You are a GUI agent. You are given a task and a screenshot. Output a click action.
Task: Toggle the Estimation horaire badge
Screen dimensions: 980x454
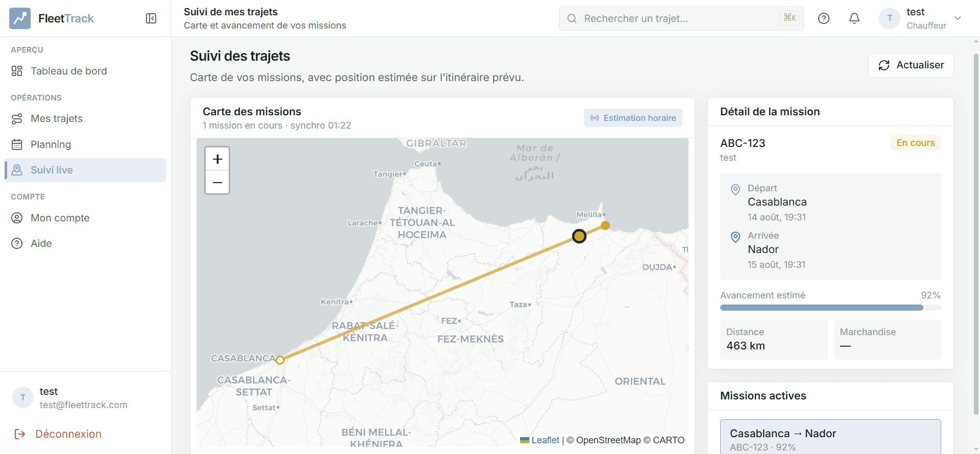(633, 118)
